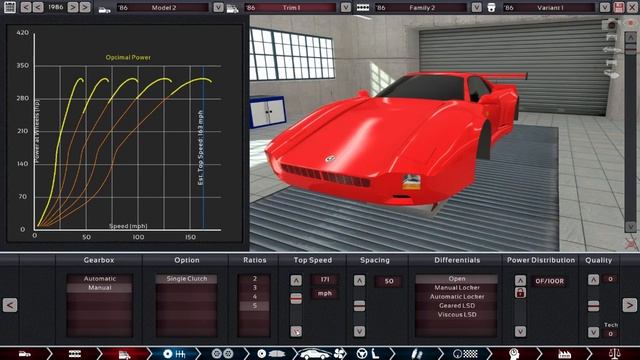Viewport: 640px width, 360px height.
Task: Toggle the power distribution lock icon
Action: tap(520, 293)
